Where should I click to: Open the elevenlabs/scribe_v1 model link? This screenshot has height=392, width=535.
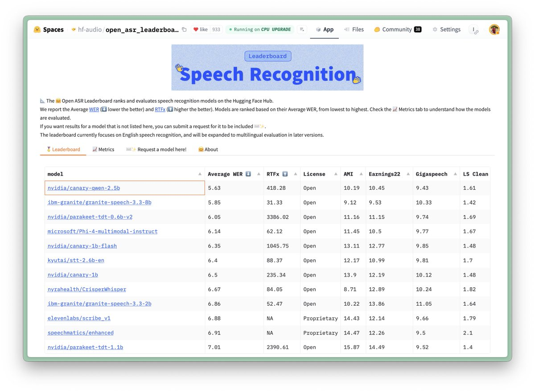click(x=79, y=318)
